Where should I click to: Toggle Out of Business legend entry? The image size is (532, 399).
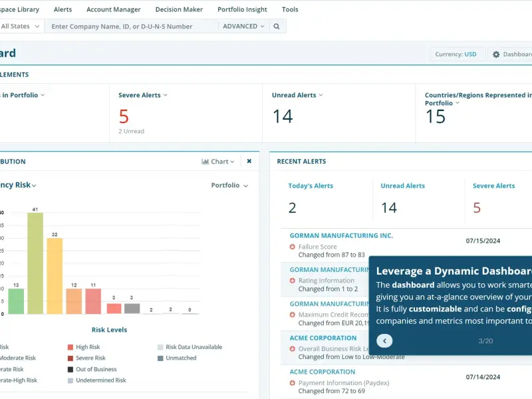(92, 369)
